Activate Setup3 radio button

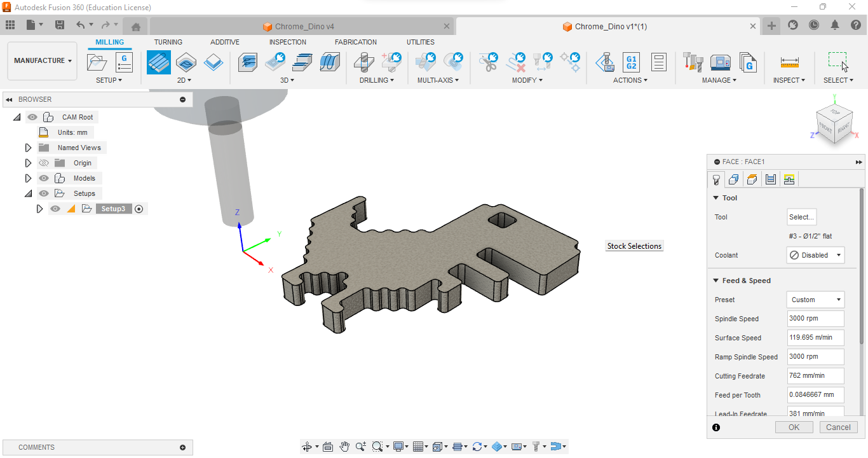pyautogui.click(x=139, y=209)
